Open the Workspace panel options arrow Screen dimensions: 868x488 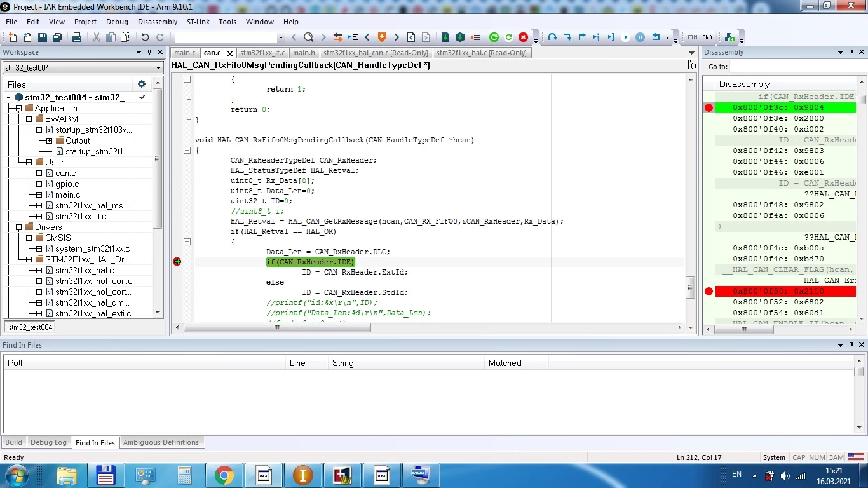coord(139,52)
